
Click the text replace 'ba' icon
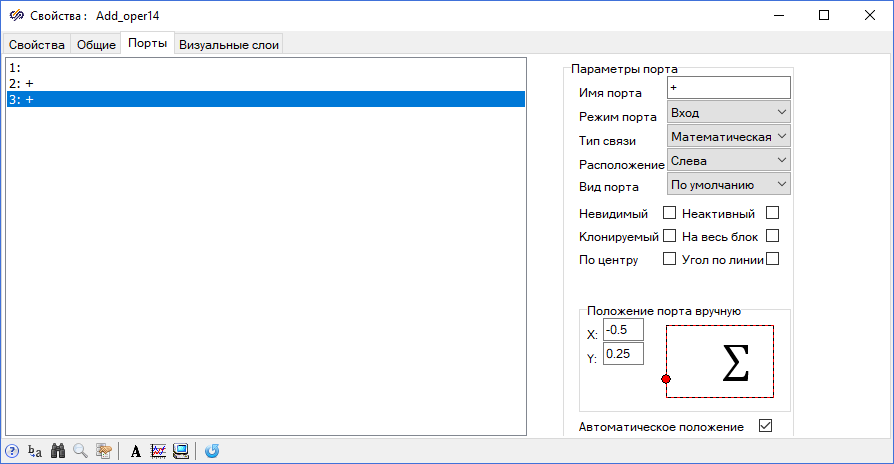(35, 451)
